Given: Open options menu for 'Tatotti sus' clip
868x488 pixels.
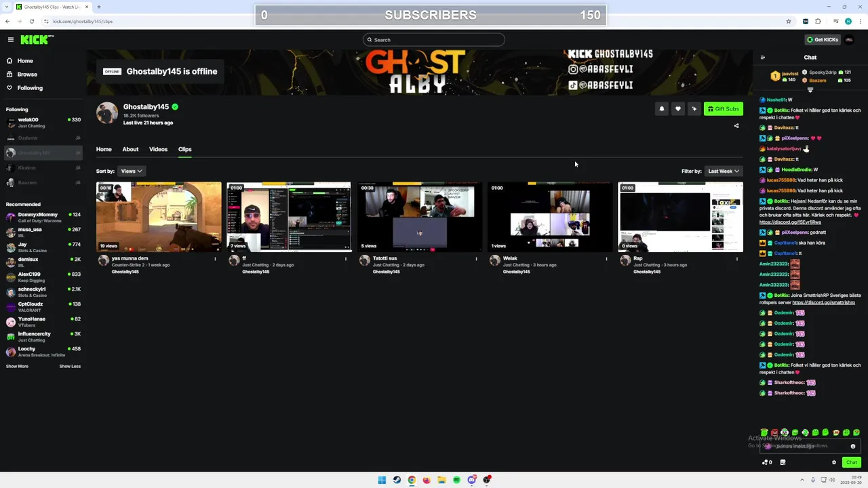Looking at the screenshot, I should click(x=476, y=258).
